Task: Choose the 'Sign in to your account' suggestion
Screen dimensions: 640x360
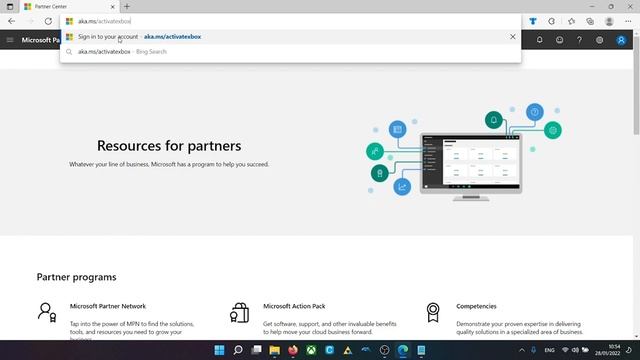Action: (290, 37)
